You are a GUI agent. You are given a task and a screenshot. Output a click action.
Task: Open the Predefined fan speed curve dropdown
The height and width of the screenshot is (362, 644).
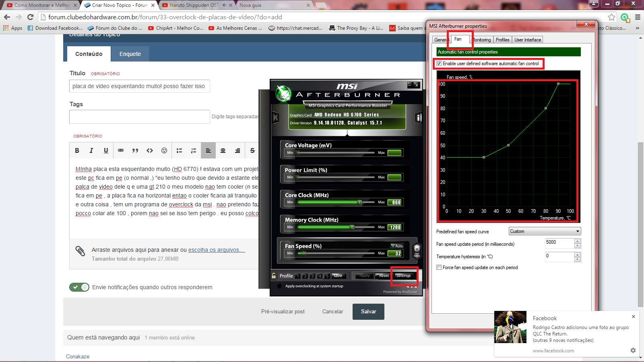(x=545, y=231)
